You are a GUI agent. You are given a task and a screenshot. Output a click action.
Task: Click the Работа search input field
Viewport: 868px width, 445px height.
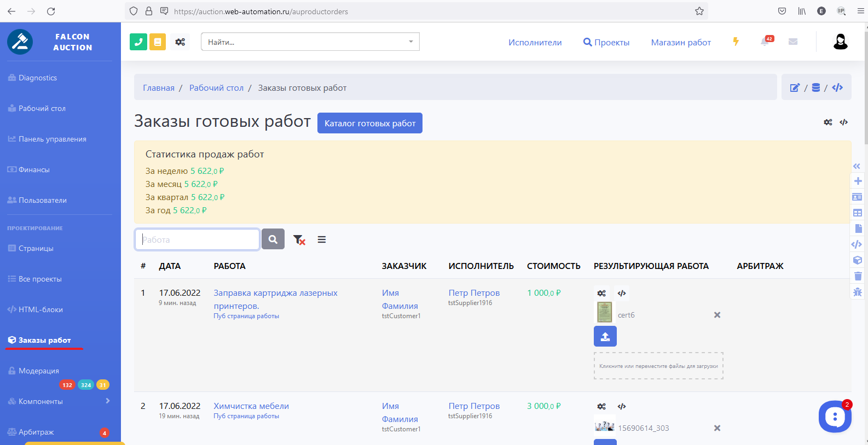click(197, 239)
